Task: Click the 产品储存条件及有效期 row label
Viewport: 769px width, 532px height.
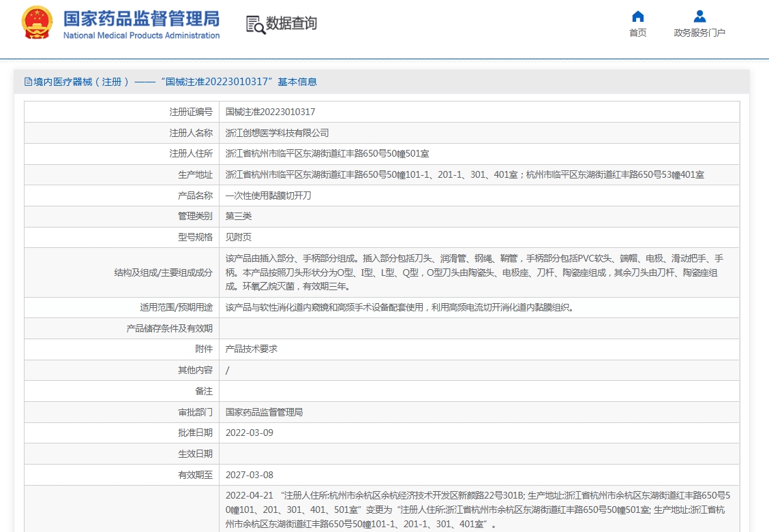Action: (169, 328)
